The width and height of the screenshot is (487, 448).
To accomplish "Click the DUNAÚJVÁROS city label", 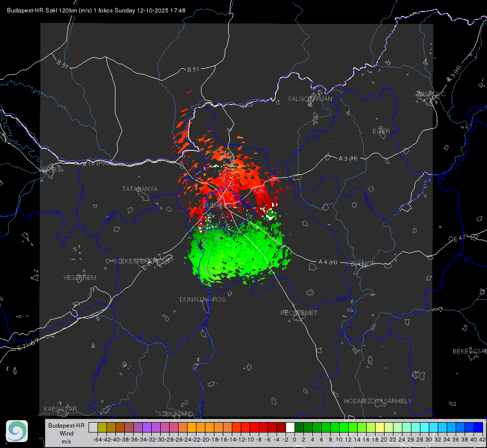I will click(x=202, y=299).
